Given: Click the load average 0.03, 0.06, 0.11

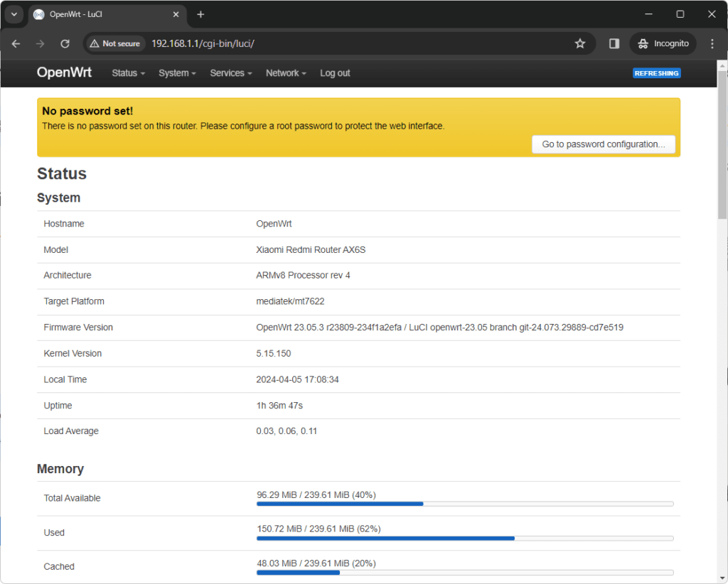Looking at the screenshot, I should (287, 431).
